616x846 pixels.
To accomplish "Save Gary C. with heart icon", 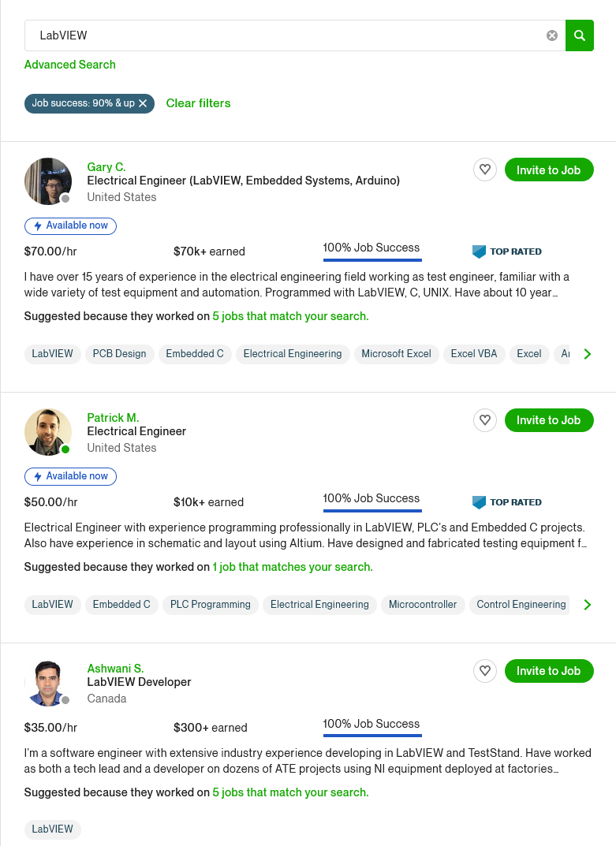I will coord(485,170).
